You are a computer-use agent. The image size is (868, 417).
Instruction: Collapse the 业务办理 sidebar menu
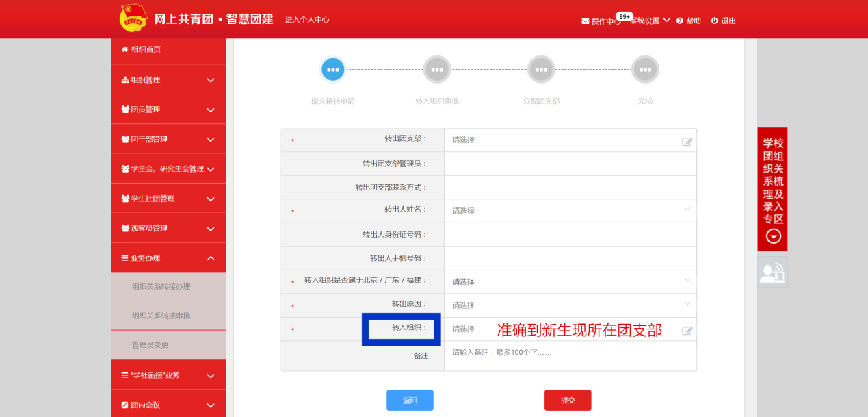click(x=168, y=258)
